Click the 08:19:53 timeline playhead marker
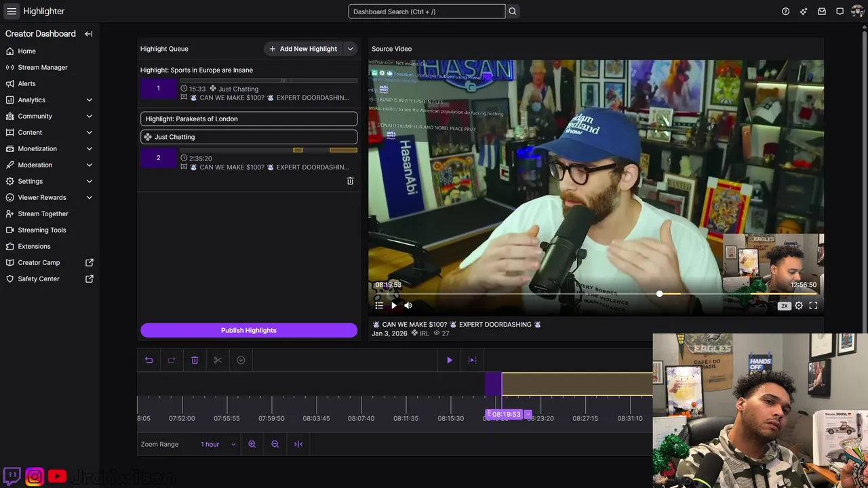Viewport: 868px width, 488px height. click(506, 414)
